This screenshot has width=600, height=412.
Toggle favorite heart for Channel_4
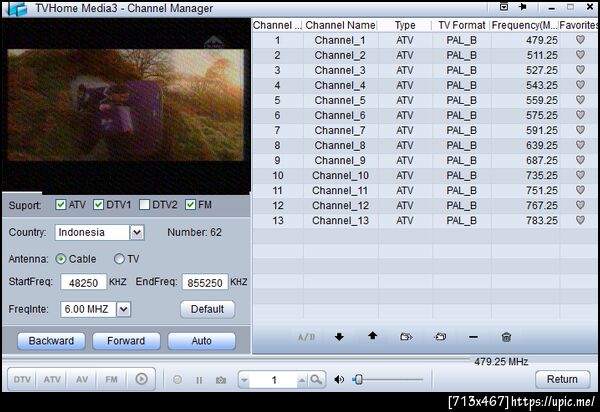point(580,85)
